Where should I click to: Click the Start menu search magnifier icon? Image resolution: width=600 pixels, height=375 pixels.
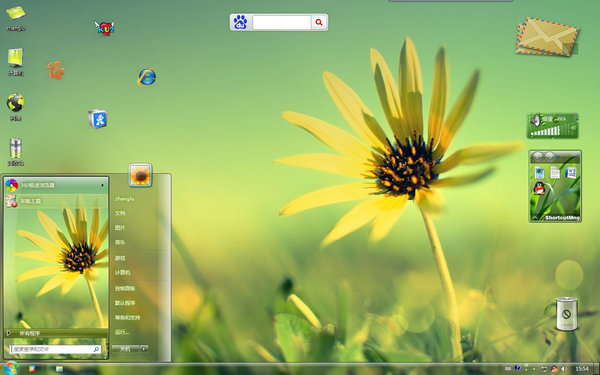(96, 349)
